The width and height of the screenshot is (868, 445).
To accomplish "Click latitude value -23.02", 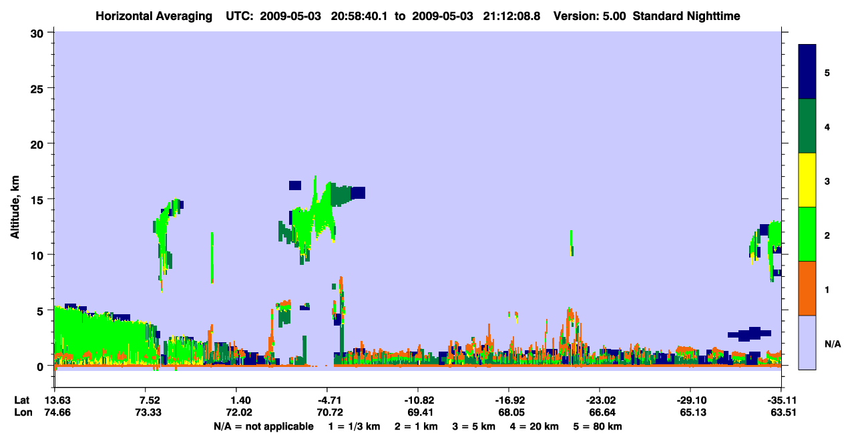I will [x=599, y=400].
